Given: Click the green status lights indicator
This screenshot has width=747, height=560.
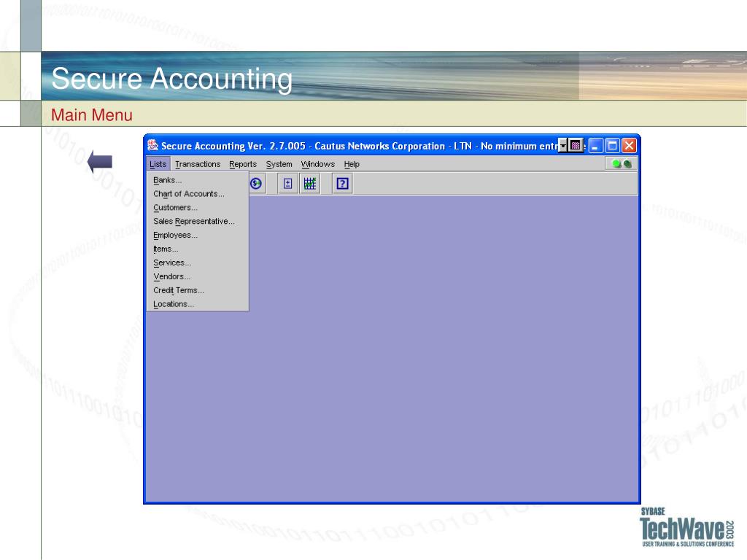Looking at the screenshot, I should [622, 164].
